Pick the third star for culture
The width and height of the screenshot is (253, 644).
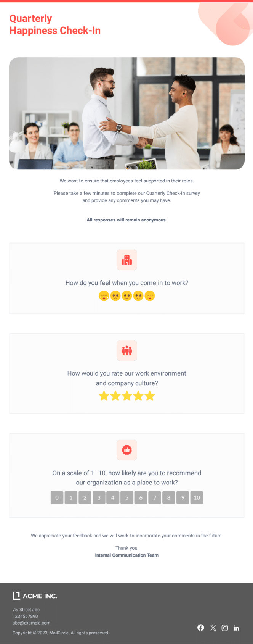[127, 396]
